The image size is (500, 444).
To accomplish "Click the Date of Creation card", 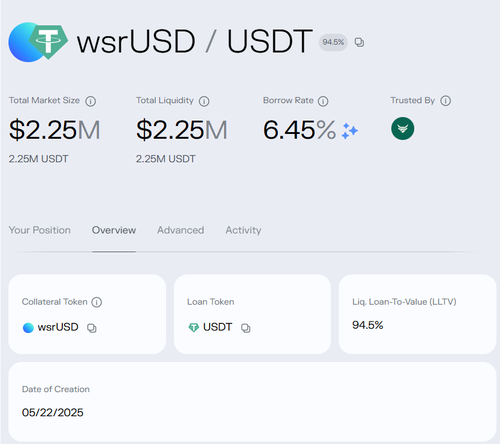I will [252, 402].
